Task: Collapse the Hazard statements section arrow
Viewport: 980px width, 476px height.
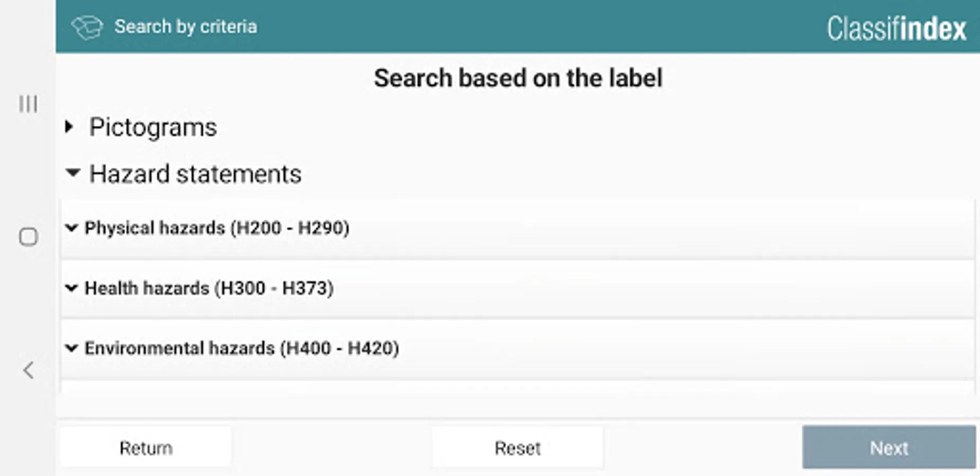Action: tap(73, 173)
